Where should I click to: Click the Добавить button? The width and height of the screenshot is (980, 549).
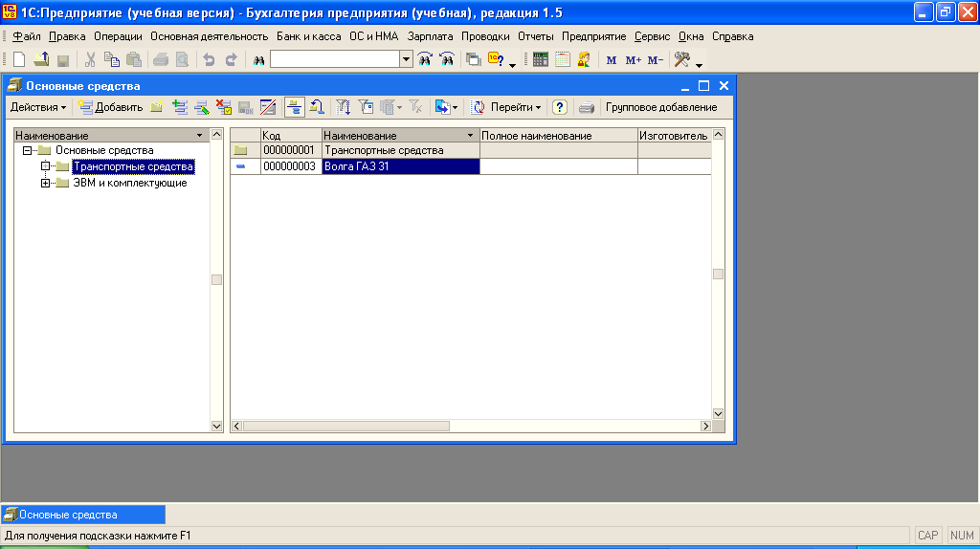tap(111, 107)
